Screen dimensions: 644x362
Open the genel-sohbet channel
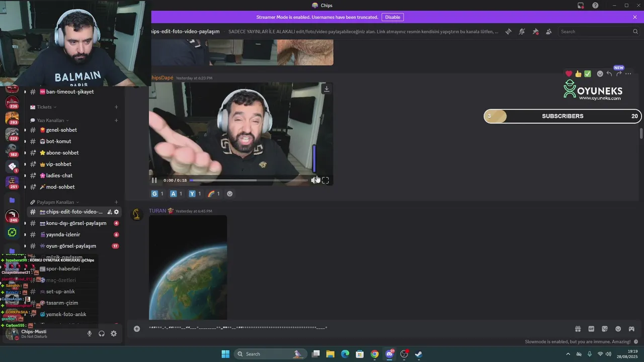coord(74,130)
